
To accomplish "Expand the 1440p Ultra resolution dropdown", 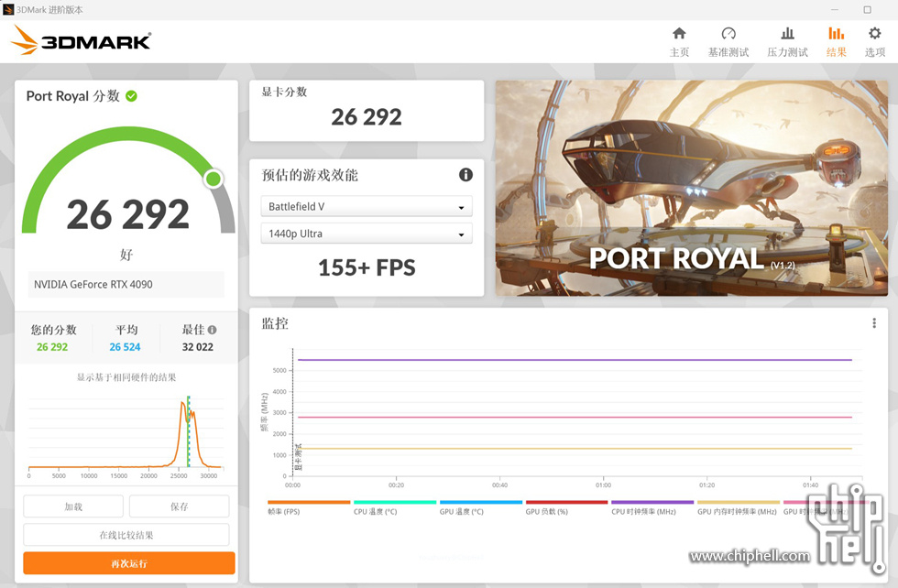I will (x=367, y=234).
